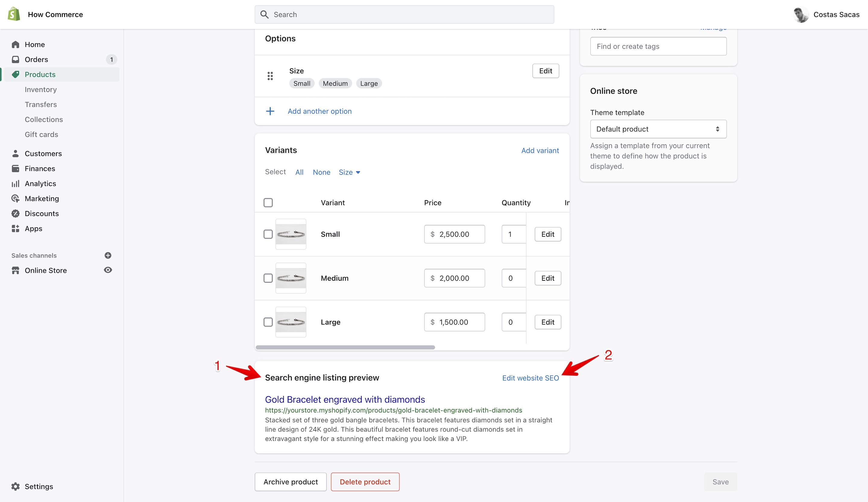Click the Large variant bracelet thumbnail

[291, 322]
